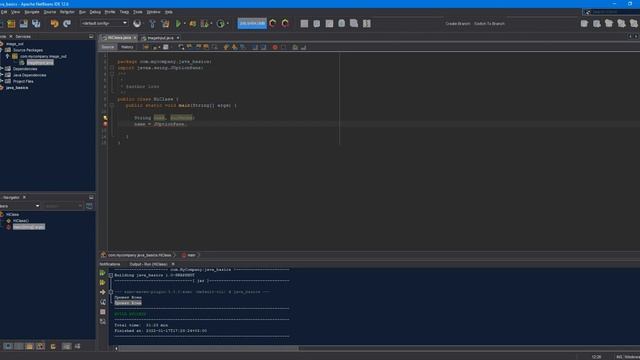640x360 pixels.
Task: Switch to the Services panel tab
Action: 23,36
